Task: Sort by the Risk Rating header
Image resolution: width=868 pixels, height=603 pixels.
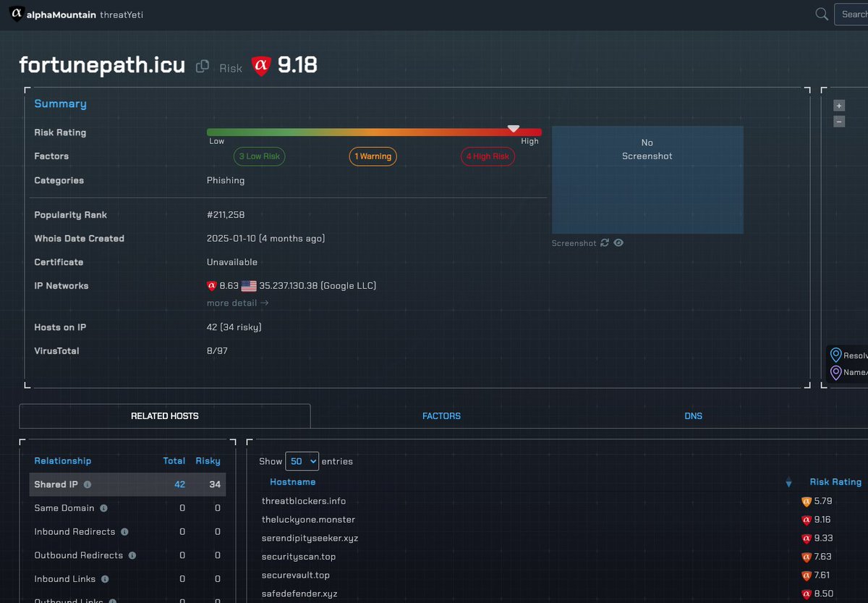Action: 835,481
